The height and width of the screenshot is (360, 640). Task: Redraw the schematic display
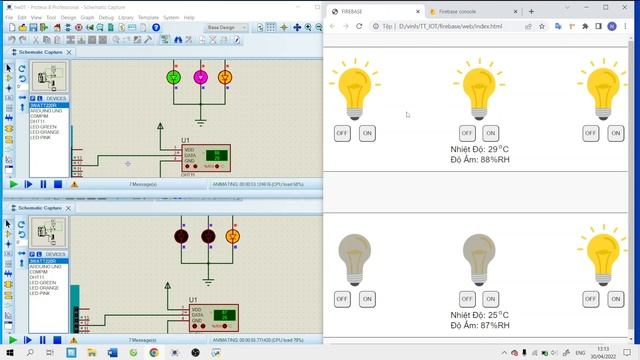coord(260,27)
